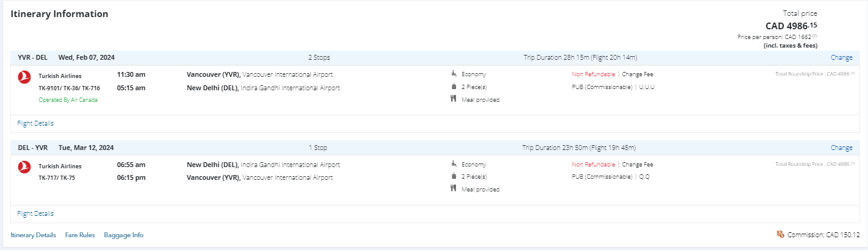Click Change Fee on the return flight
This screenshot has height=250, width=868.
(x=638, y=164)
